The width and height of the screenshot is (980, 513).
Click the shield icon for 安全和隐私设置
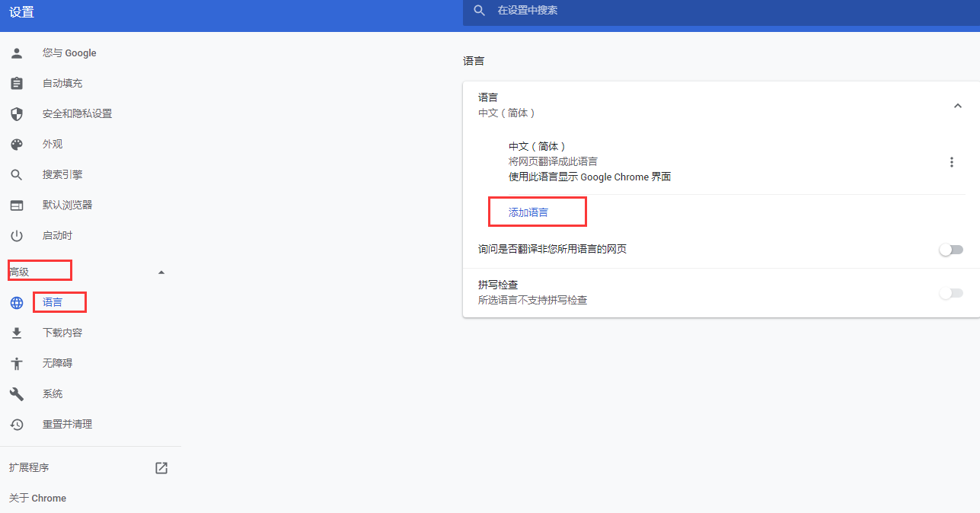click(17, 114)
